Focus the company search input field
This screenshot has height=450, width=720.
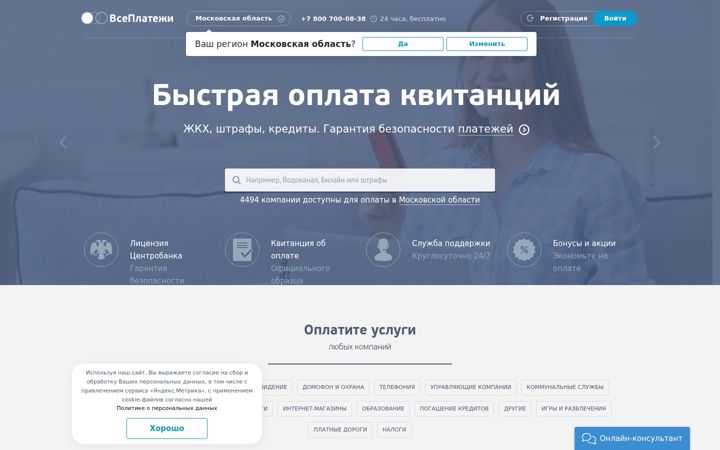point(360,180)
